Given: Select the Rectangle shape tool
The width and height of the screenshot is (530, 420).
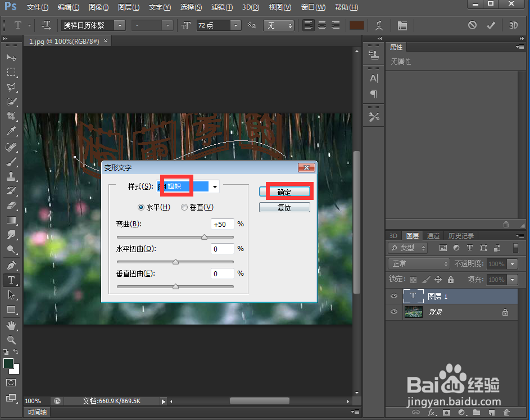Looking at the screenshot, I should point(11,309).
